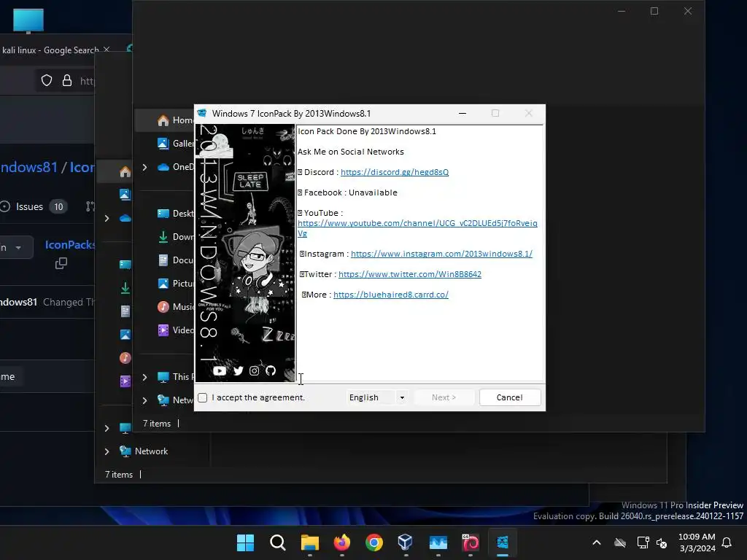The width and height of the screenshot is (747, 560).
Task: Click browser shield tracking protection icon
Action: (x=47, y=80)
